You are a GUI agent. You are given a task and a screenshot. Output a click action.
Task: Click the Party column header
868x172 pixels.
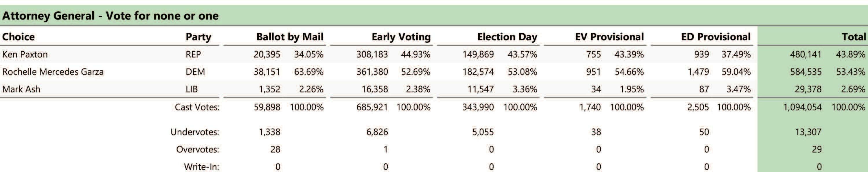point(198,37)
